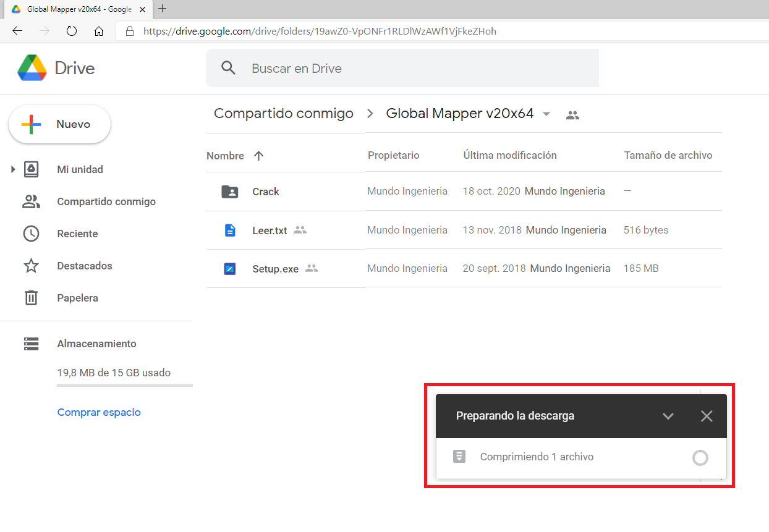Click the '20 sept. 2018' date cell
Viewport: 769px width, 532px height.
(x=494, y=268)
